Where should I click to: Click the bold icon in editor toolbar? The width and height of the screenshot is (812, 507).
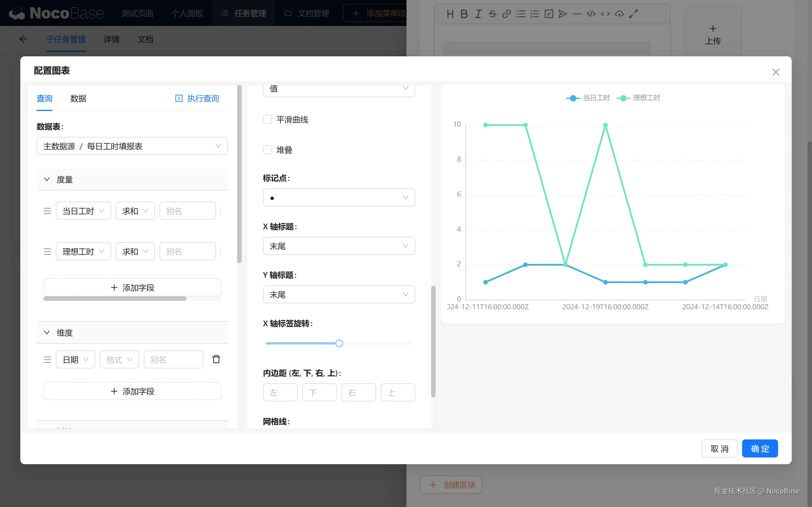pos(464,14)
